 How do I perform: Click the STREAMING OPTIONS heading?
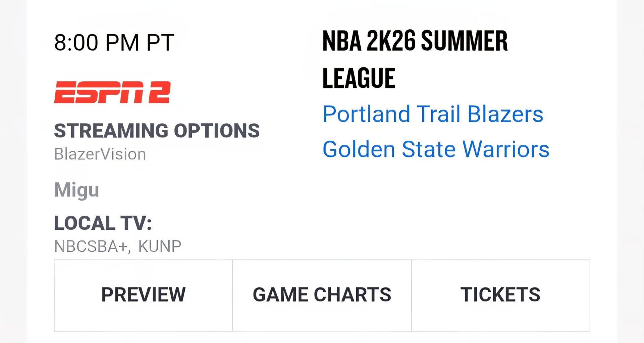coord(157,131)
